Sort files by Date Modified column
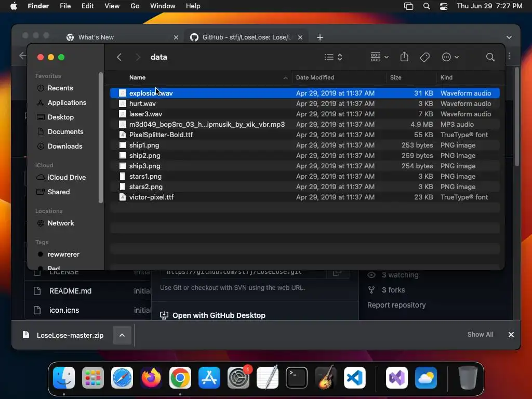 (x=315, y=77)
